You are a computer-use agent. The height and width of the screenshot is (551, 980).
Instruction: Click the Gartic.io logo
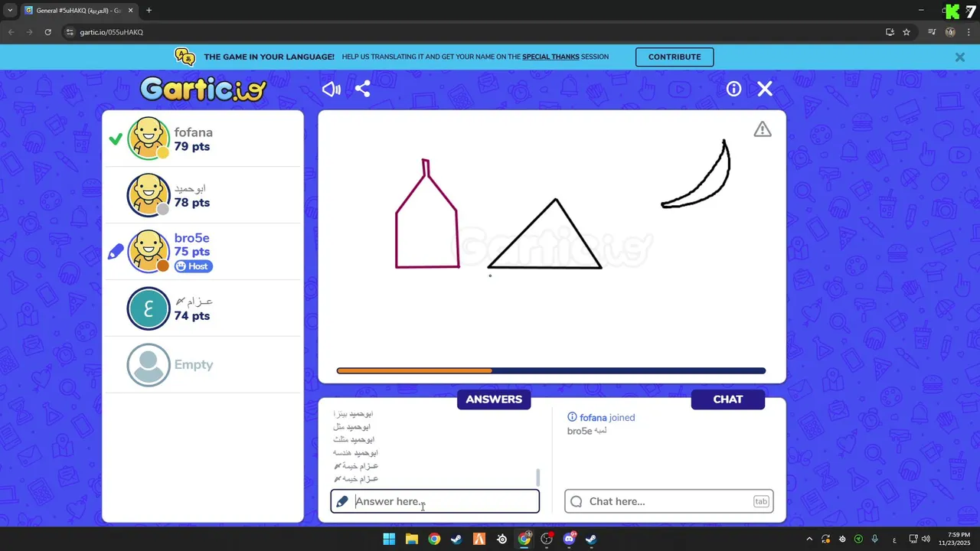(203, 90)
